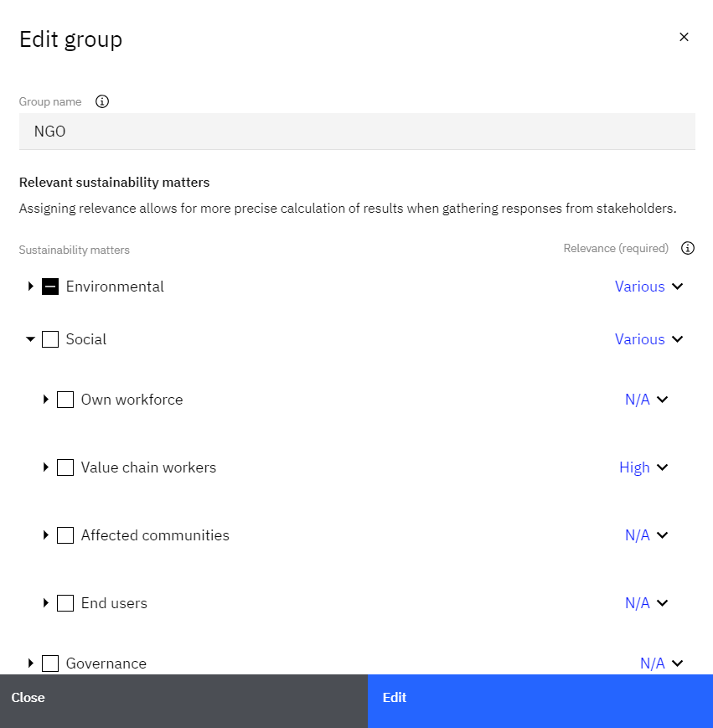Click the Relevant sustainability matters heading

coord(114,183)
